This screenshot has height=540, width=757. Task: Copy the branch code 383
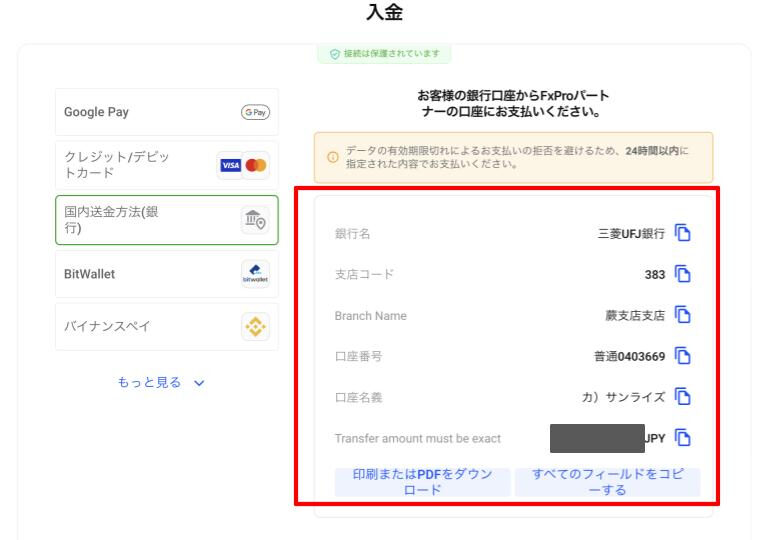[682, 274]
